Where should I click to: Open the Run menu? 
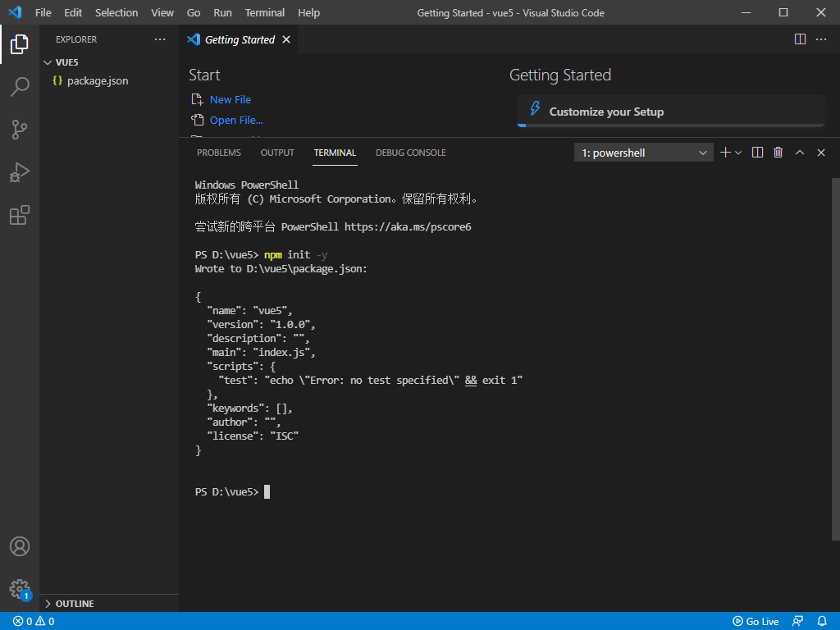click(x=223, y=12)
